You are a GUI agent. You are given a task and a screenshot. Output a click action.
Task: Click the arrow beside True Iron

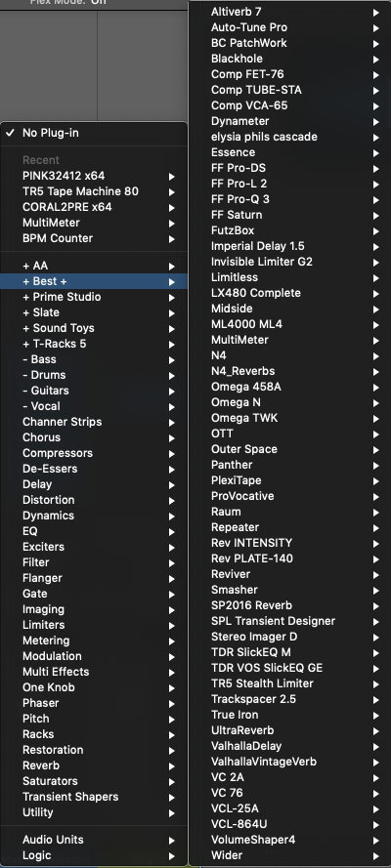pos(376,716)
